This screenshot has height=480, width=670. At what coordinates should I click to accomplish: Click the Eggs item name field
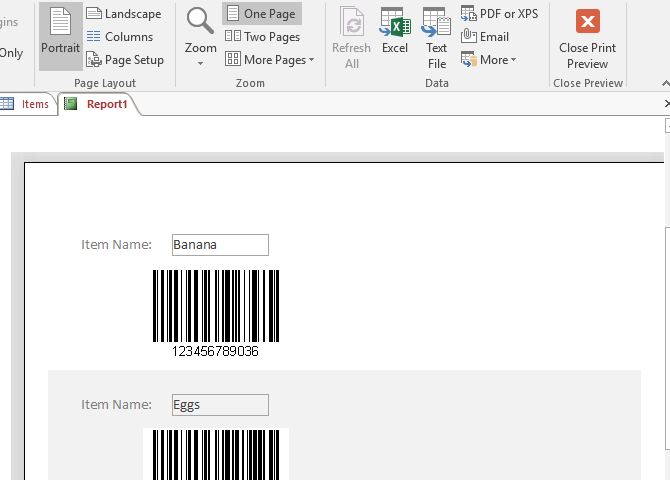coord(220,405)
